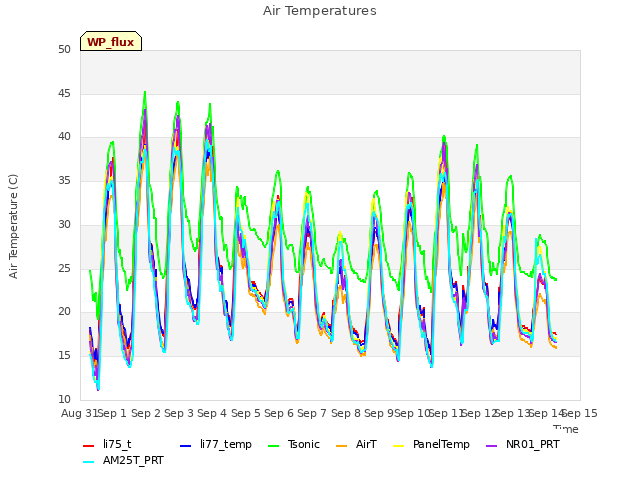This screenshot has width=640, height=480.
Task: Click the Air Temperature (C) axis label
Action: (13, 226)
